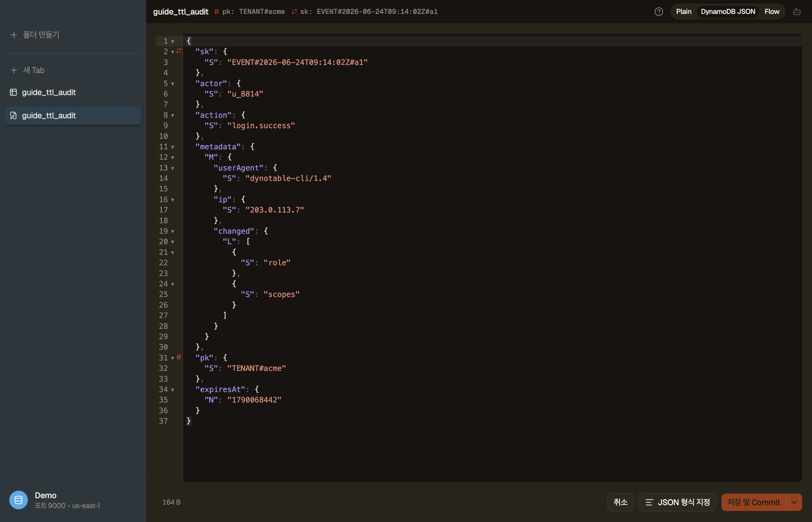Click the 164 B size indicator
This screenshot has height=522, width=812.
(x=171, y=502)
